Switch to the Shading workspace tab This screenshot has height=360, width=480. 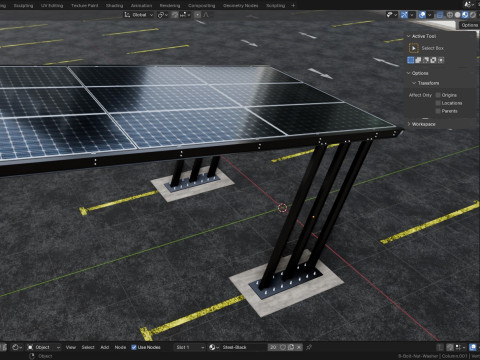tap(114, 5)
